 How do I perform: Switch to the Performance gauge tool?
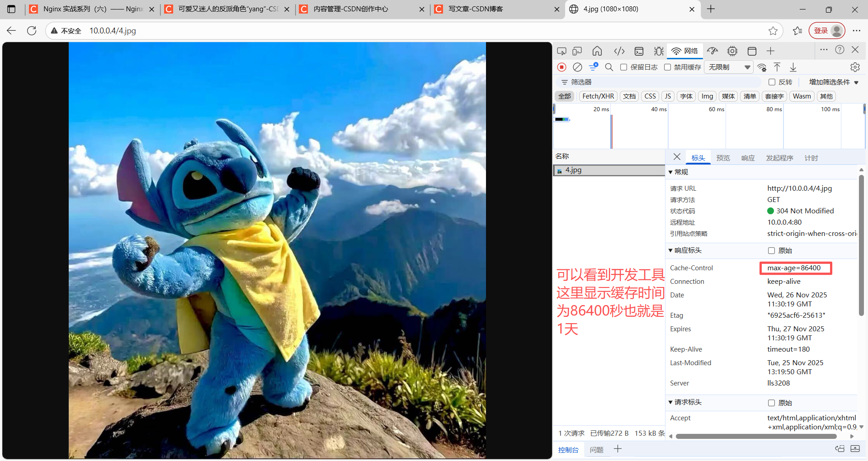(x=713, y=51)
